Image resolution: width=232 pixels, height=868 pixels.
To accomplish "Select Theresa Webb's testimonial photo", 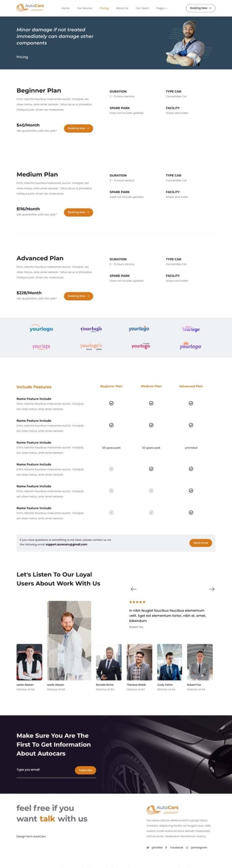I will 139,662.
